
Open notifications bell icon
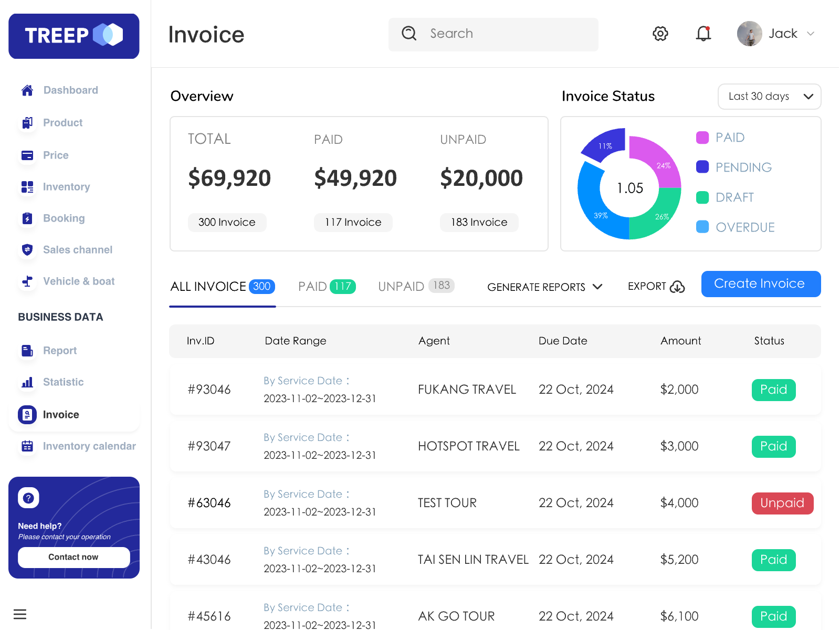tap(703, 34)
